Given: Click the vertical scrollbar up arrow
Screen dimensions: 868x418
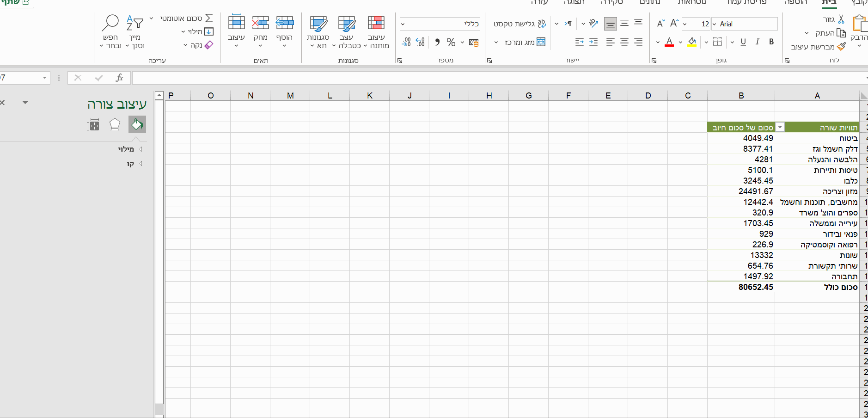Looking at the screenshot, I should coord(159,95).
